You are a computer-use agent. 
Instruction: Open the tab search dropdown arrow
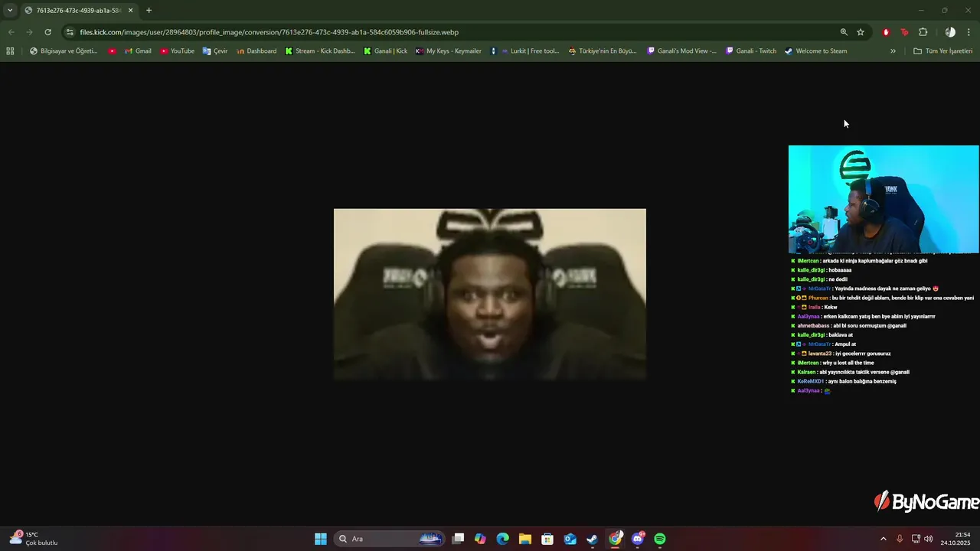pos(10,10)
